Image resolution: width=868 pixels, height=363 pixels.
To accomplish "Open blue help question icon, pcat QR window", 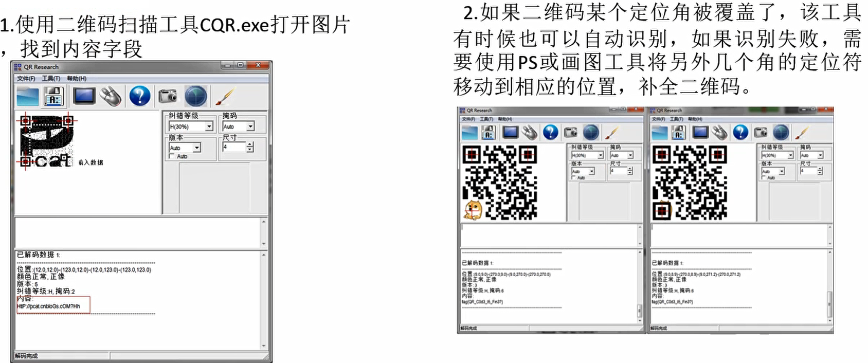I will [x=139, y=96].
